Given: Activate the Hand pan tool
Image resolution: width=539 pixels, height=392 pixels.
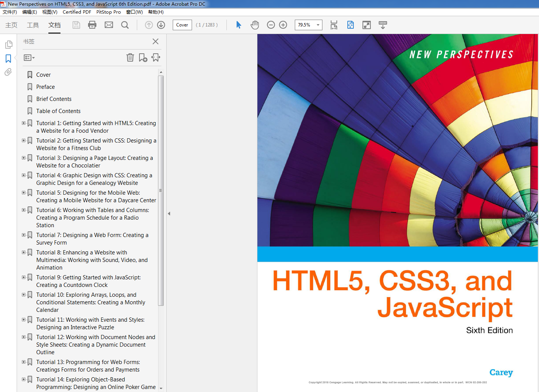Looking at the screenshot, I should pyautogui.click(x=255, y=25).
